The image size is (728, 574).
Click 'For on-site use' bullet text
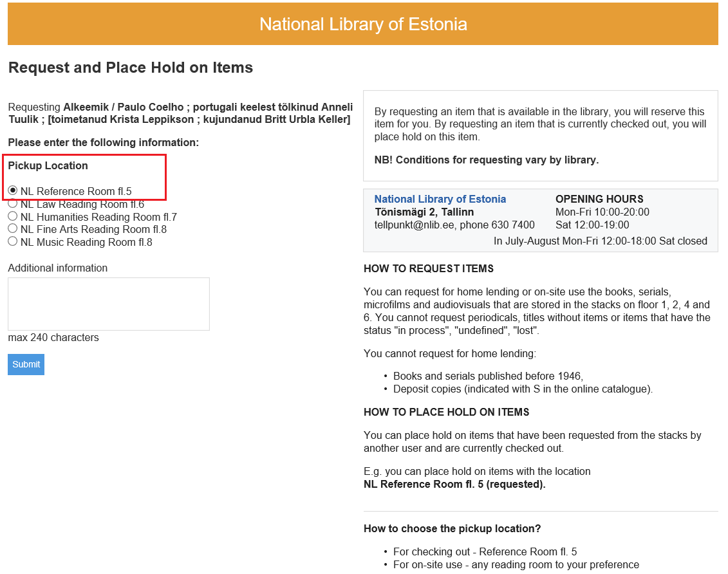[516, 565]
